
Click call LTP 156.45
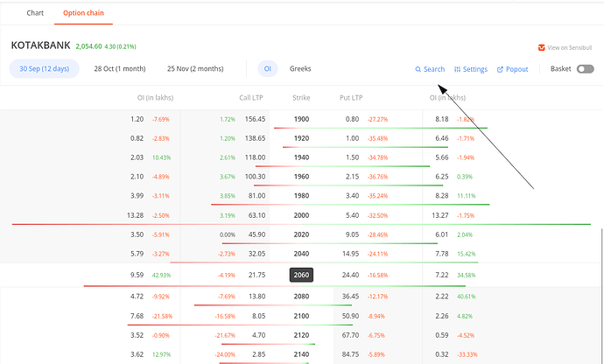tap(255, 119)
